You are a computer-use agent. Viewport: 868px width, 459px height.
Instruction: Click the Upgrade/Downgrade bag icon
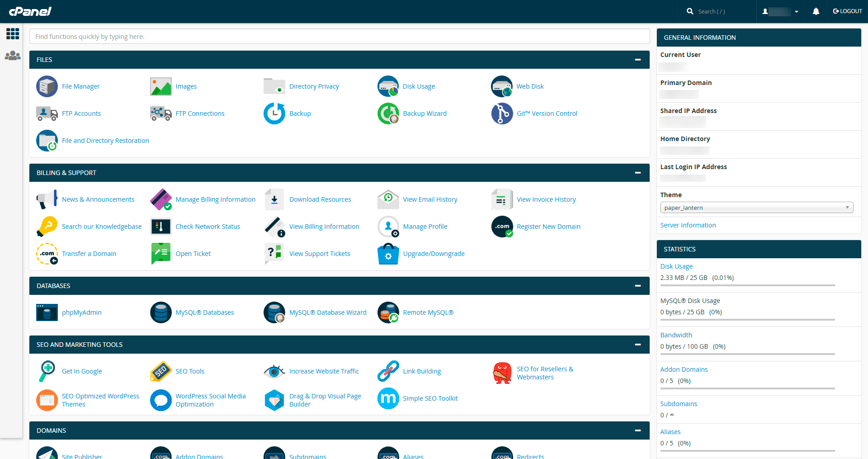388,254
